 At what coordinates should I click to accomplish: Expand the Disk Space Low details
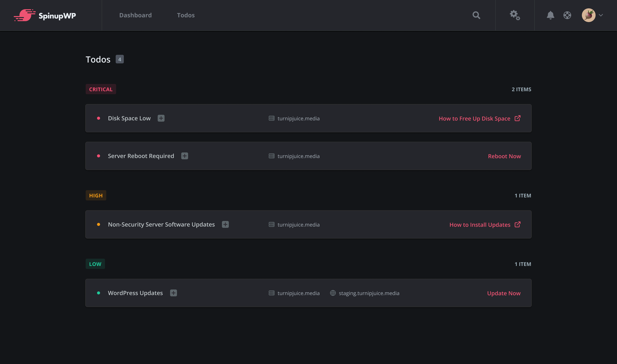161,118
